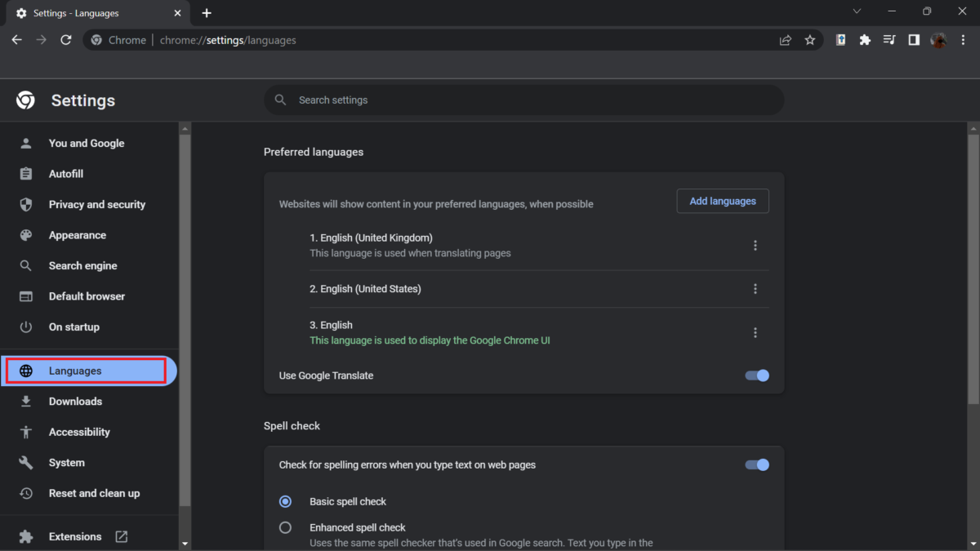Click the main page vertical scrollbar
Screen dimensions: 980x551
pyautogui.click(x=973, y=269)
